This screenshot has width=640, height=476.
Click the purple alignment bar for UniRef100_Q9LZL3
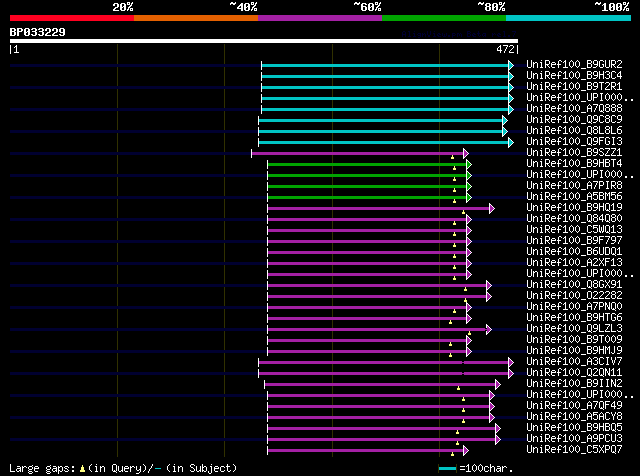pos(380,330)
